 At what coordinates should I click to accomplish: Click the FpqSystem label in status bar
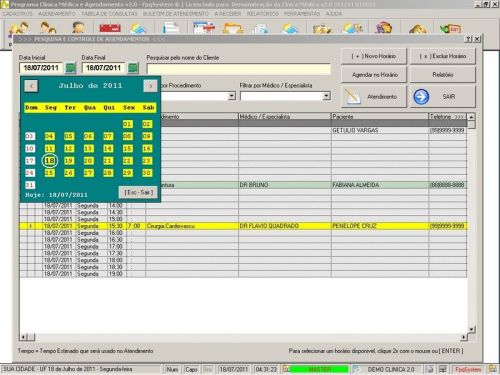468,369
